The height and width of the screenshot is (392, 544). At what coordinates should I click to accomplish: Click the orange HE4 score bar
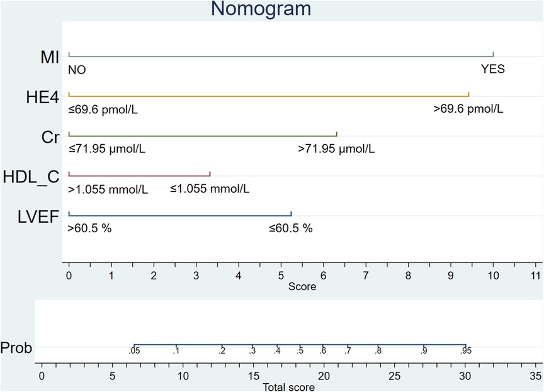tap(269, 96)
